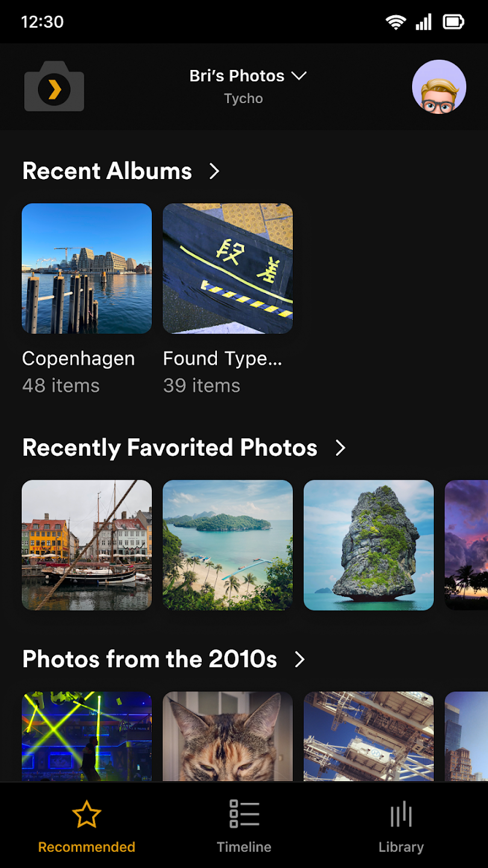Switch to the Library tab label
This screenshot has height=868, width=488.
click(401, 847)
